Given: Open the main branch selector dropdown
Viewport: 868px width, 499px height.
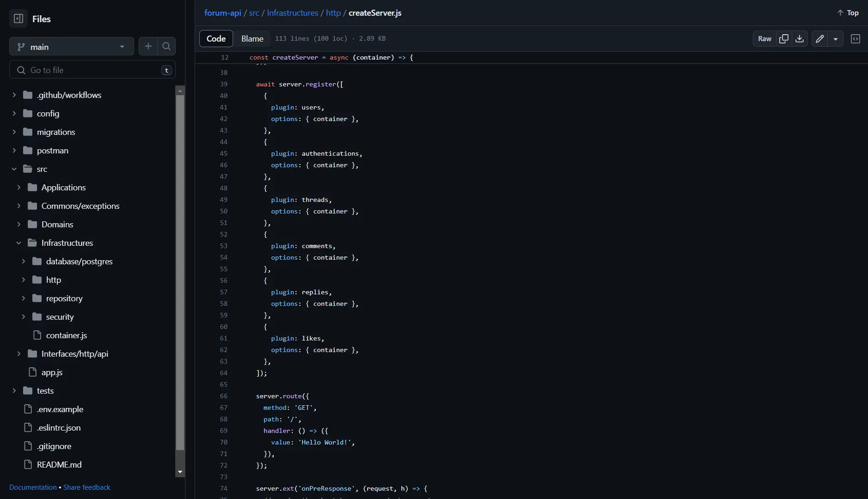Looking at the screenshot, I should tap(72, 46).
